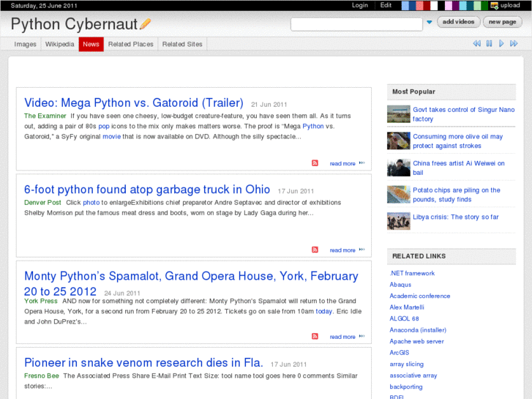
Task: Open the Apache web server related link
Action: 416,341
